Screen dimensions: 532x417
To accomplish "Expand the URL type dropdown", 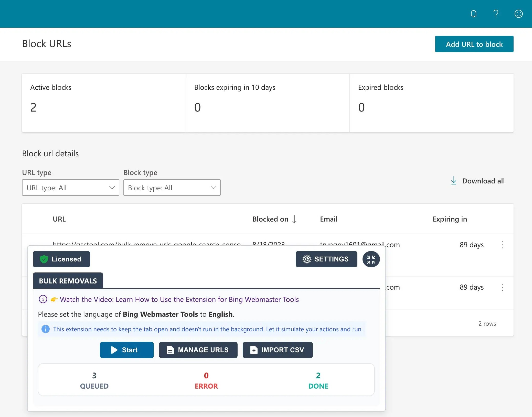I will coord(70,188).
